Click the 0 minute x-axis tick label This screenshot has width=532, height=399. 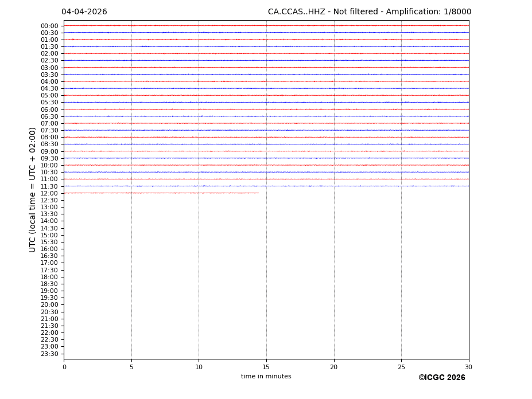[64, 367]
